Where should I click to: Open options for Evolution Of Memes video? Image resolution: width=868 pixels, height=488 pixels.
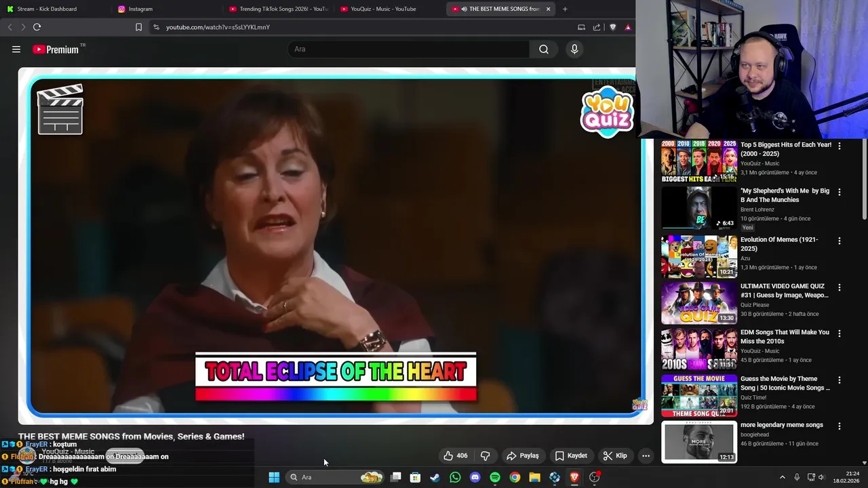(x=840, y=241)
